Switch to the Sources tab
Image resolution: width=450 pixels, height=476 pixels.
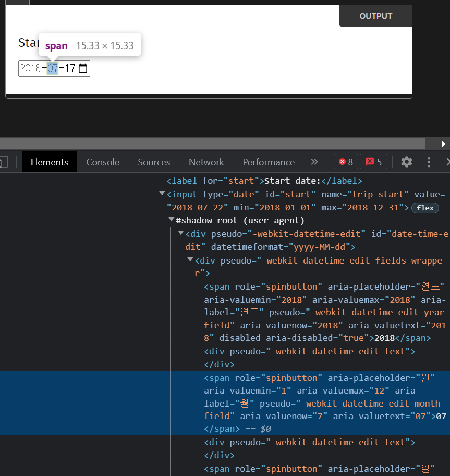[154, 162]
